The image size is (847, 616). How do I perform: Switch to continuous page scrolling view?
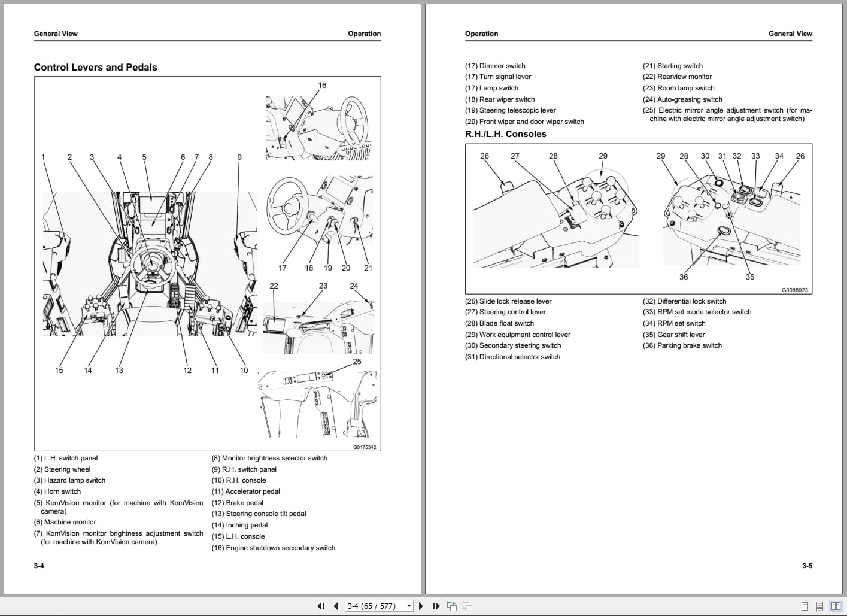(819, 606)
